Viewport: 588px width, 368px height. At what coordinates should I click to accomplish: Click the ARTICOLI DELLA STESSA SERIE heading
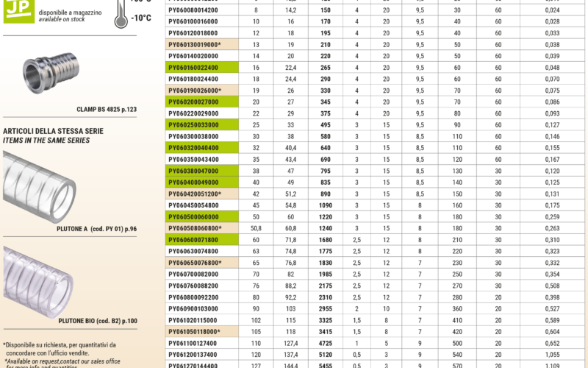pyautogui.click(x=53, y=131)
